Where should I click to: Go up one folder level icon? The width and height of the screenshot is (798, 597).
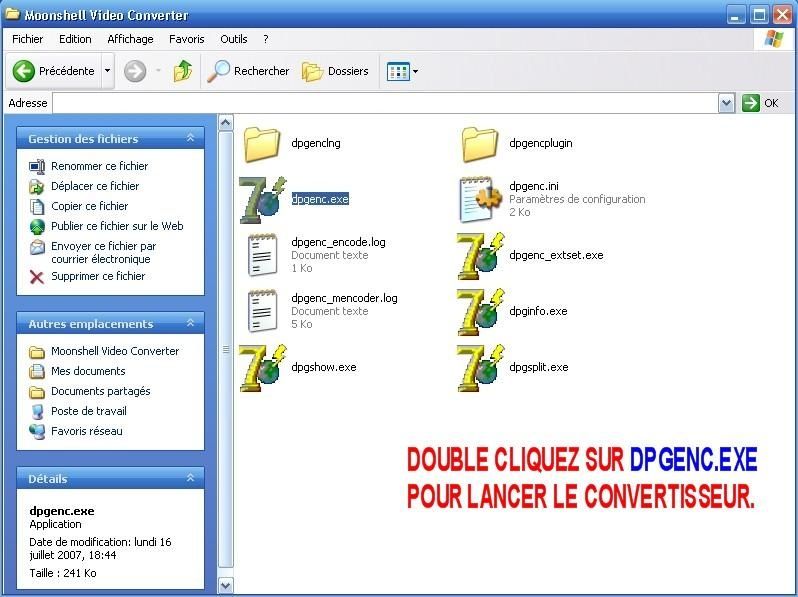tap(183, 71)
